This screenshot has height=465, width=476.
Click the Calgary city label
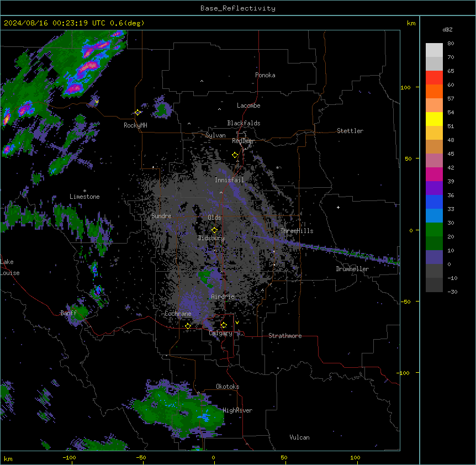tap(220, 333)
